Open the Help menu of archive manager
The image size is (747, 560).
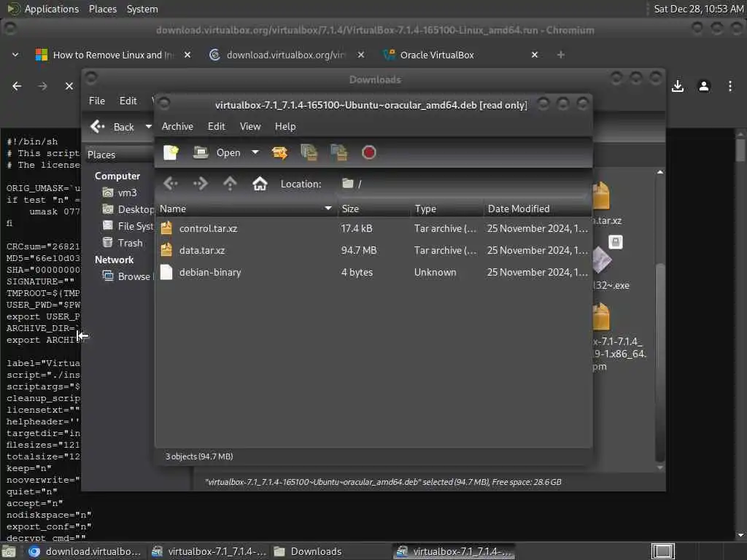click(285, 126)
